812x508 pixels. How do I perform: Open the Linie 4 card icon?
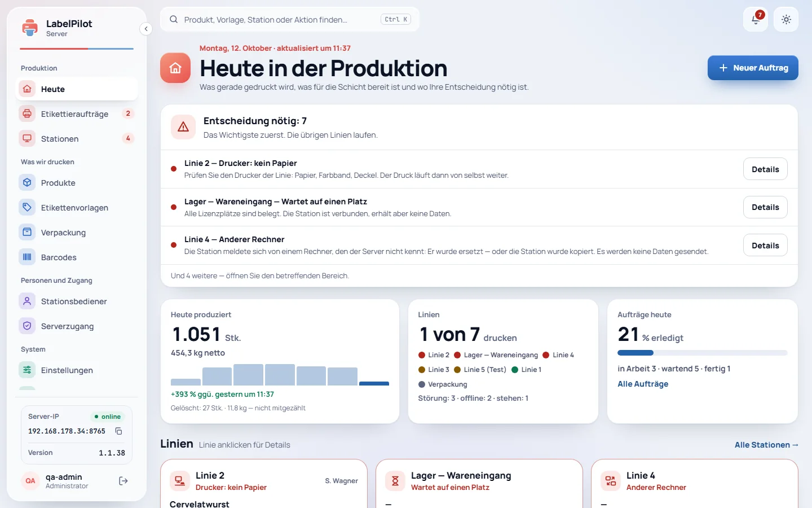610,481
